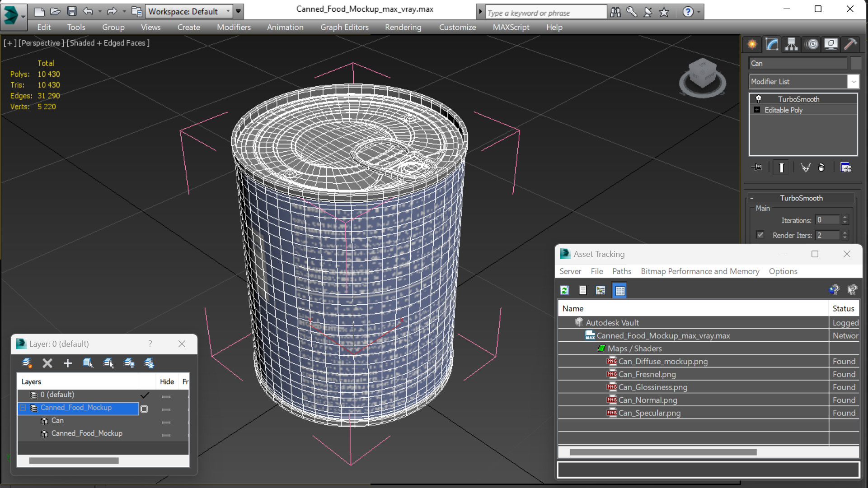Redo the action with the Redo arrow
Screen dimensions: 868x488
pyautogui.click(x=112, y=11)
